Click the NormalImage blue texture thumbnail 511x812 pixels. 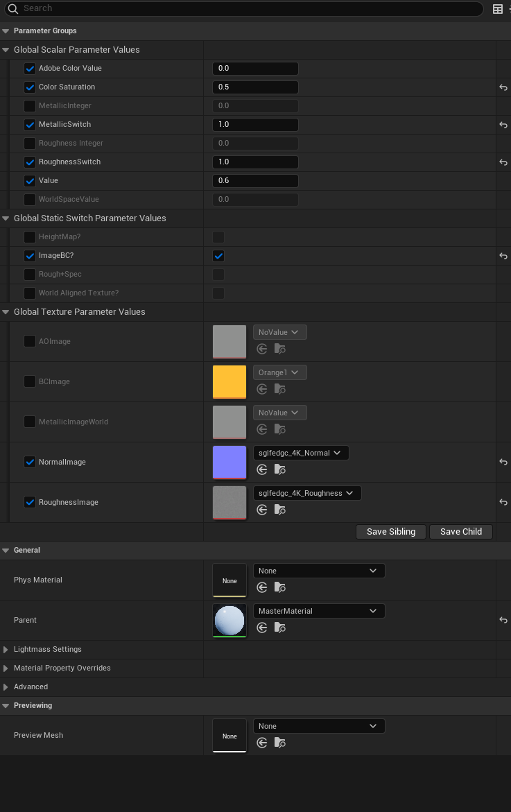tap(229, 463)
